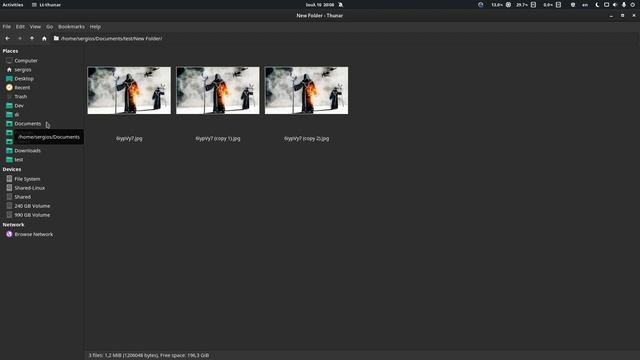The image size is (640, 360).
Task: Go back with the left arrow button
Action: click(7, 38)
